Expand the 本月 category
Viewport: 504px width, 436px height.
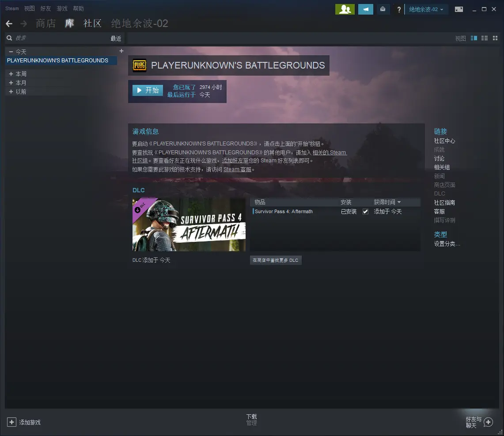click(x=11, y=83)
